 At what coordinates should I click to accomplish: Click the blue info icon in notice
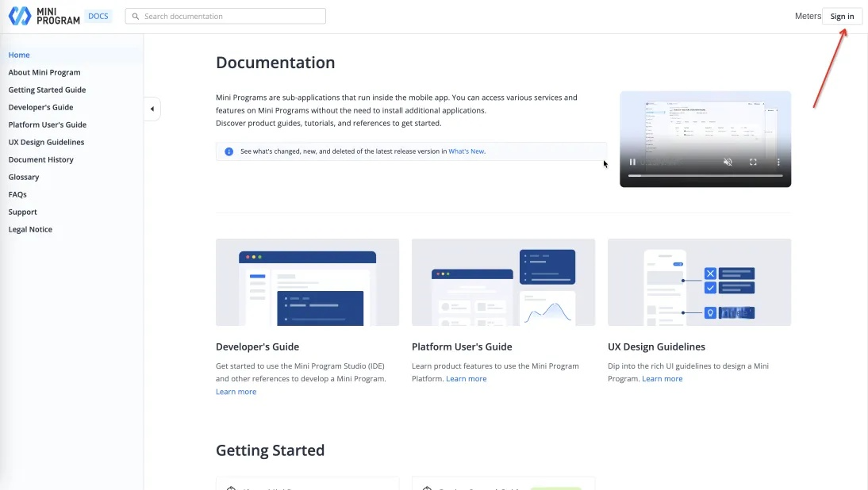(x=229, y=151)
